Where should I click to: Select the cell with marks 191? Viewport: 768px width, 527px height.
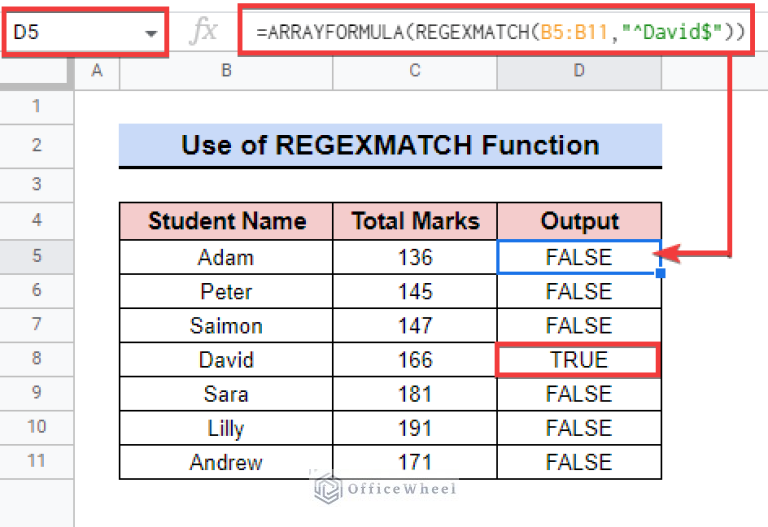click(x=415, y=428)
